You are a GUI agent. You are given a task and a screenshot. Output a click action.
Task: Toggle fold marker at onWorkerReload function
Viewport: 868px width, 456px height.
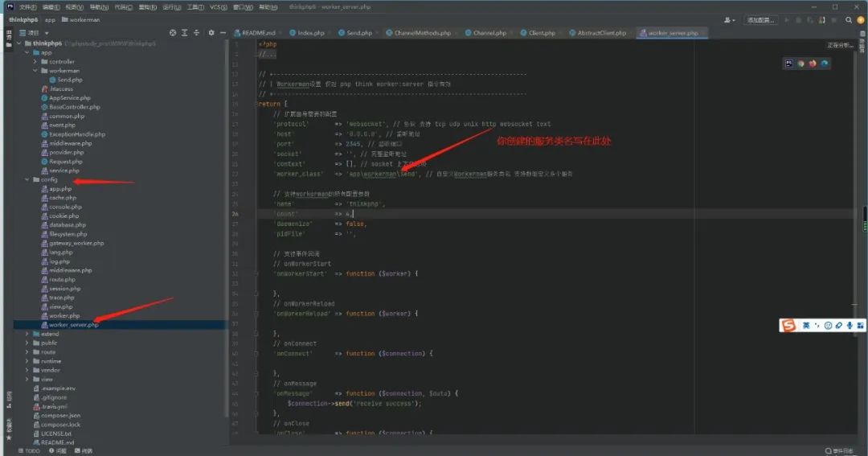pyautogui.click(x=256, y=314)
